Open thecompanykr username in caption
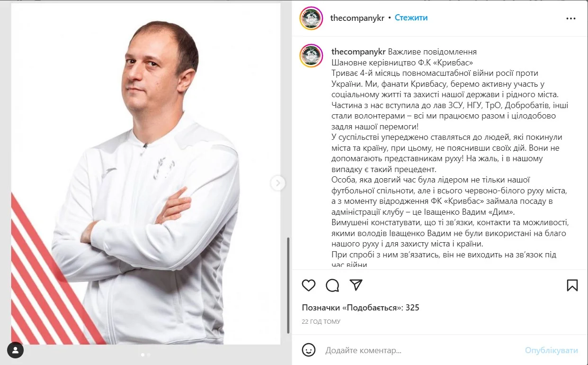 [359, 52]
